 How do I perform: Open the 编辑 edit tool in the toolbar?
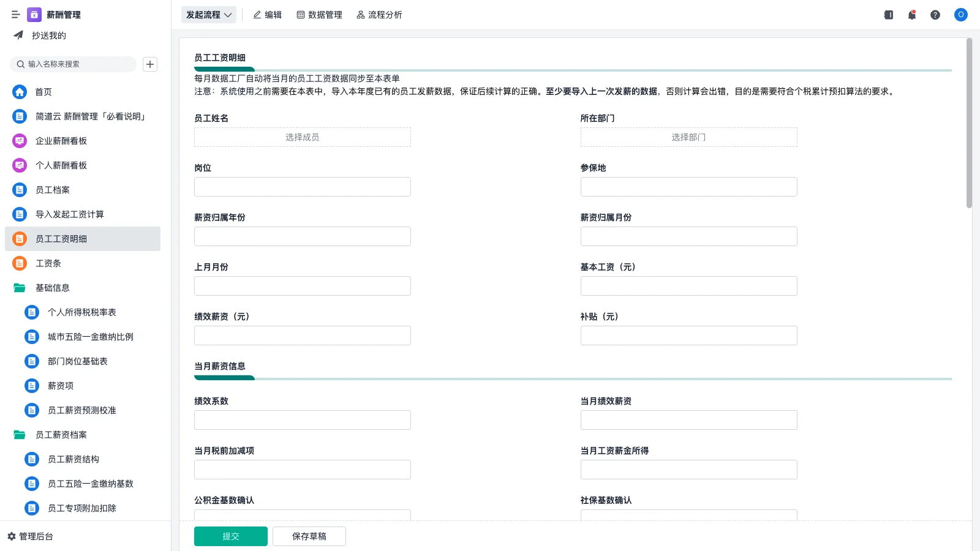[x=267, y=15]
